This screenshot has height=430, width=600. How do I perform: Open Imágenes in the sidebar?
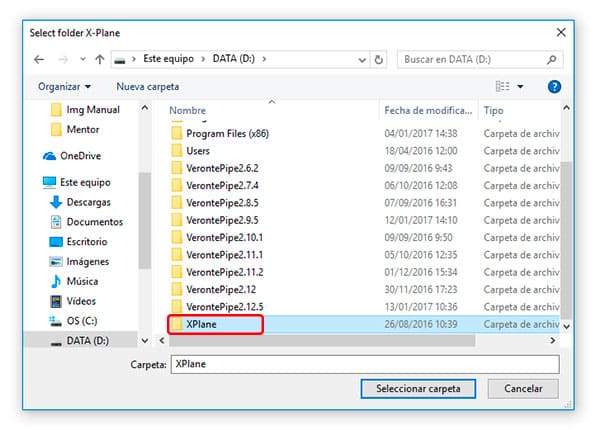[x=80, y=261]
